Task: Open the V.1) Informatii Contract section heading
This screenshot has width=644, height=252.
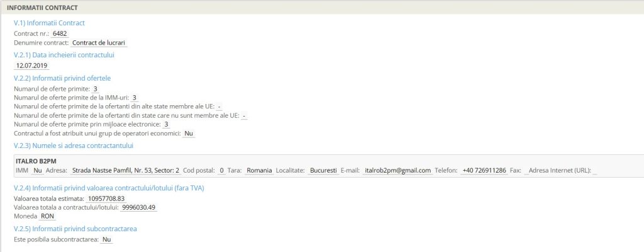Action: (x=49, y=23)
